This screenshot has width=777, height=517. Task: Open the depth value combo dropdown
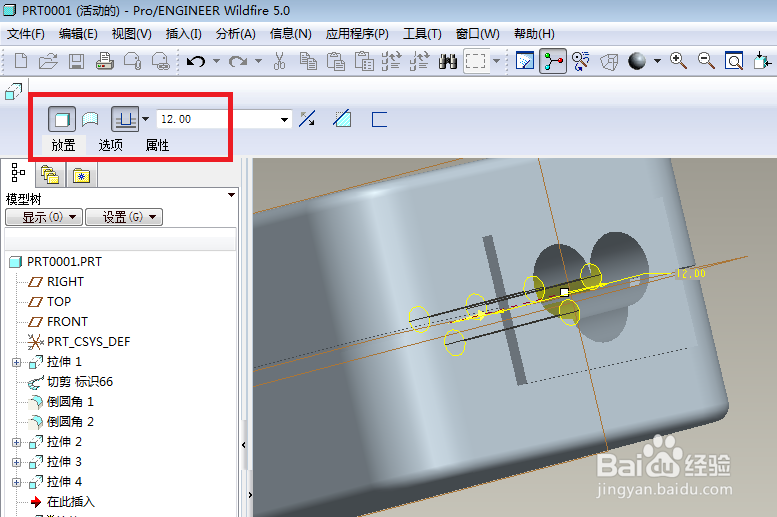pyautogui.click(x=284, y=119)
